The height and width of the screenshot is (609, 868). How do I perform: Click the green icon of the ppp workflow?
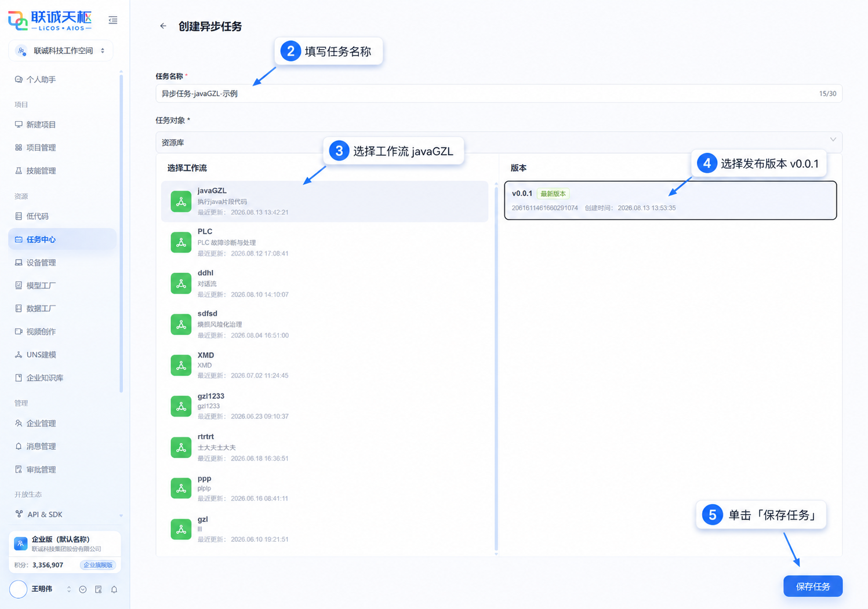[181, 488]
